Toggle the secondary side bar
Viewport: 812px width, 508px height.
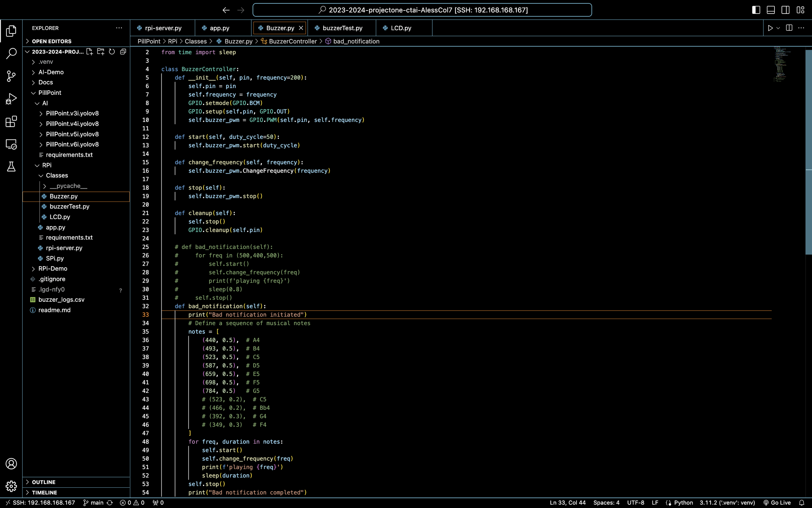click(786, 10)
